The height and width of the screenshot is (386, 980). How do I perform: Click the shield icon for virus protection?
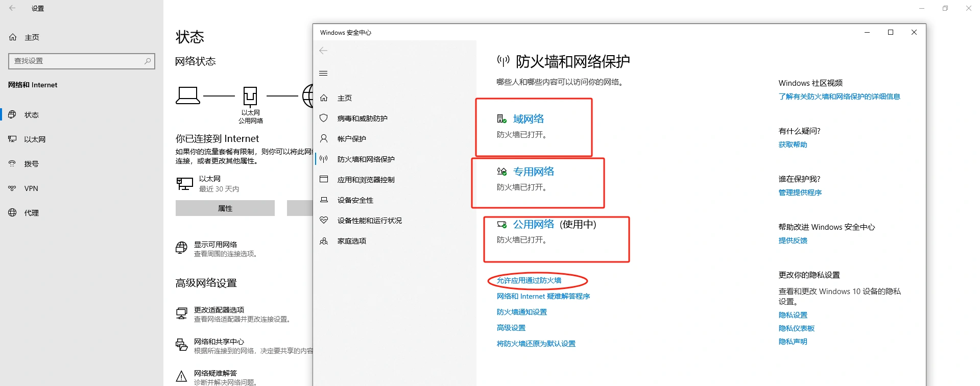324,118
